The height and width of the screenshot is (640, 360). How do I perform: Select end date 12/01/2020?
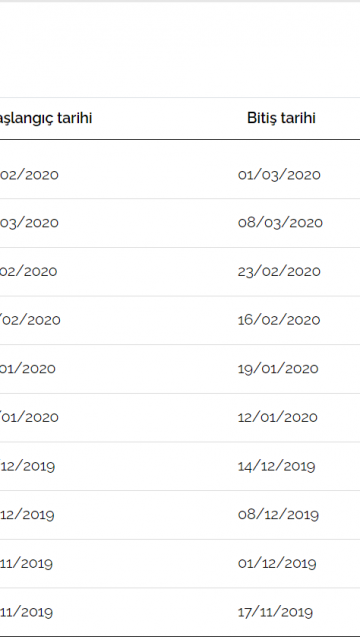point(278,417)
